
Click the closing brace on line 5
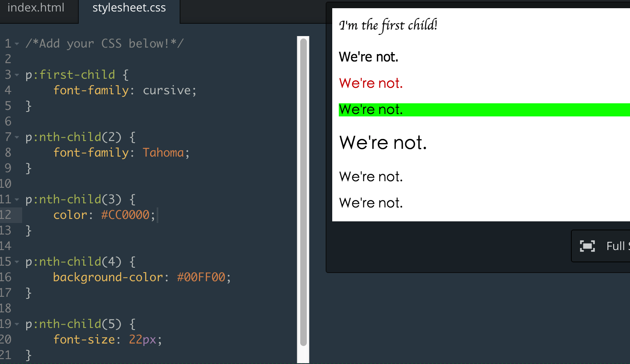(29, 106)
